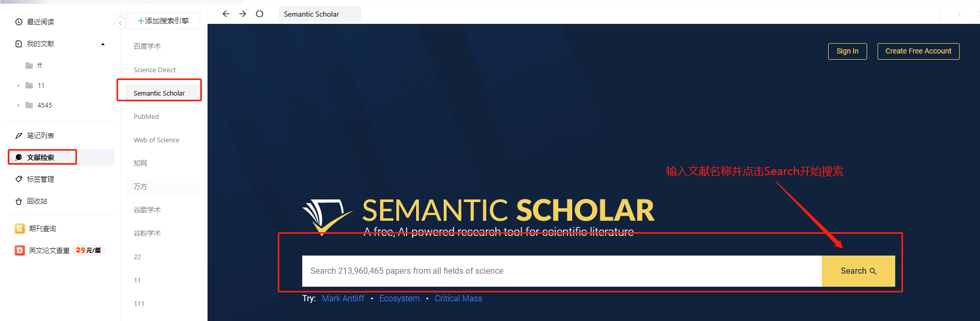980x321 pixels.
Task: Reload the page with refresh icon
Action: pyautogui.click(x=260, y=14)
